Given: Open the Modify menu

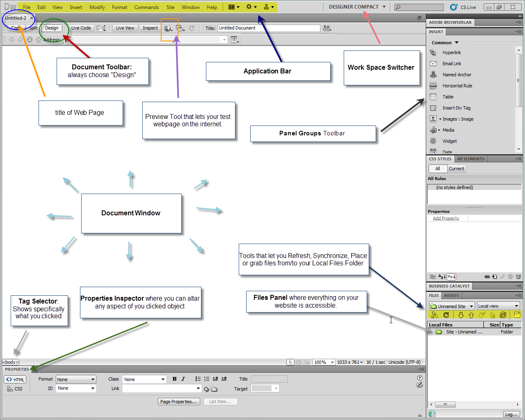Looking at the screenshot, I should coord(97,7).
